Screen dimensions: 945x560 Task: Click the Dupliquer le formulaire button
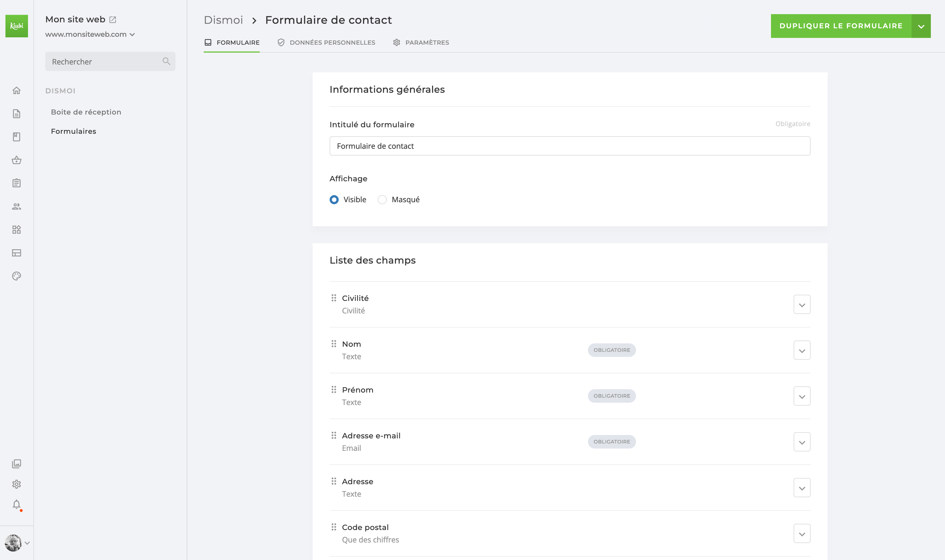coord(841,26)
